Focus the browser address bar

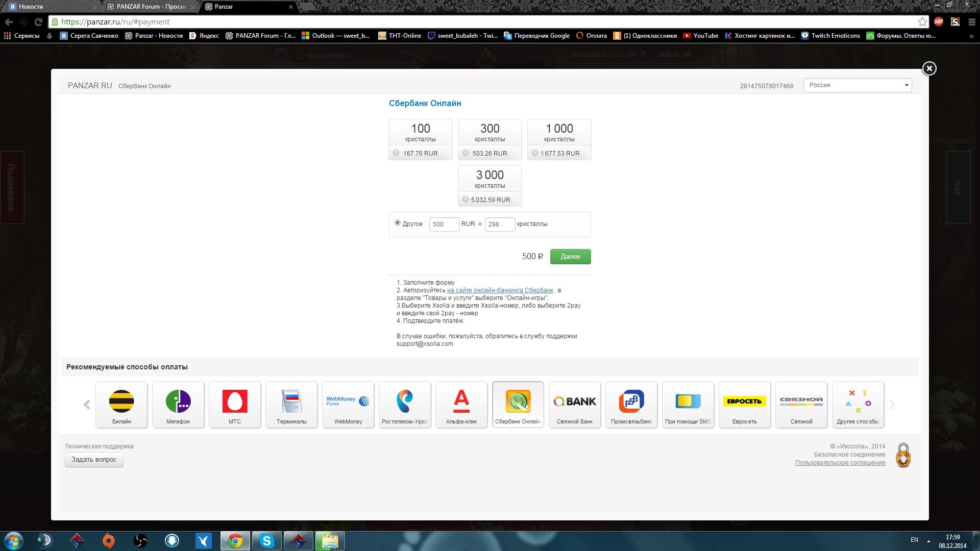(485, 22)
